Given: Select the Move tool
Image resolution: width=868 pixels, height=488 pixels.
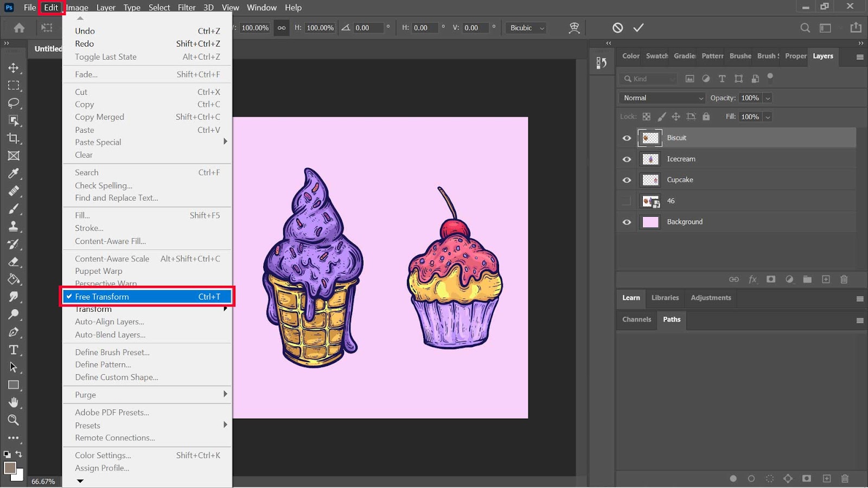Looking at the screenshot, I should (x=14, y=68).
